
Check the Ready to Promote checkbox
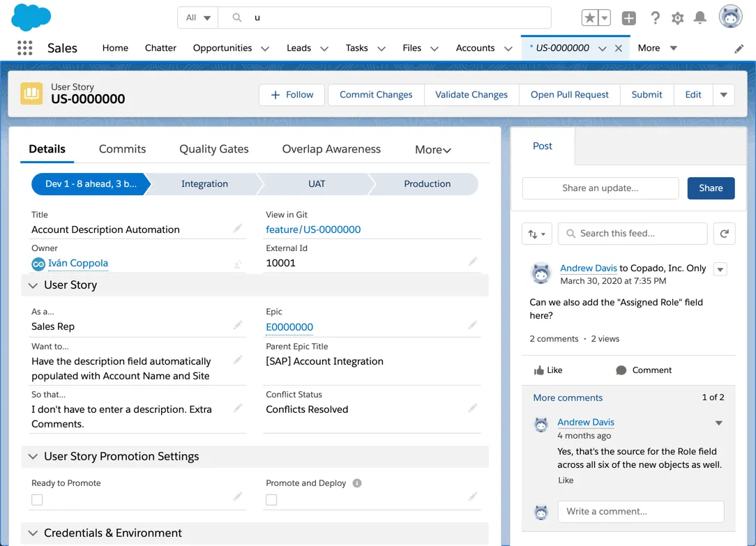pos(37,500)
